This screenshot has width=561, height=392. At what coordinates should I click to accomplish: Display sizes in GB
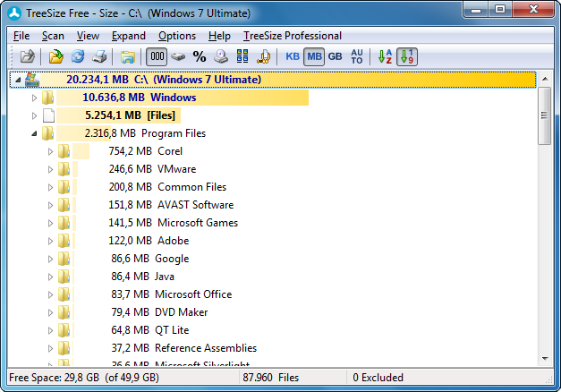pyautogui.click(x=336, y=56)
